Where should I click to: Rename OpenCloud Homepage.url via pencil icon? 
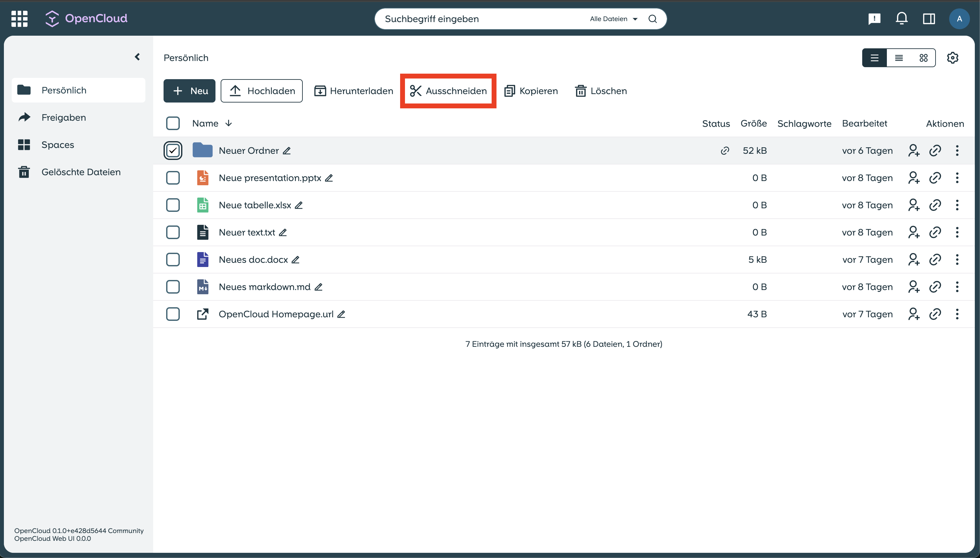tap(341, 314)
